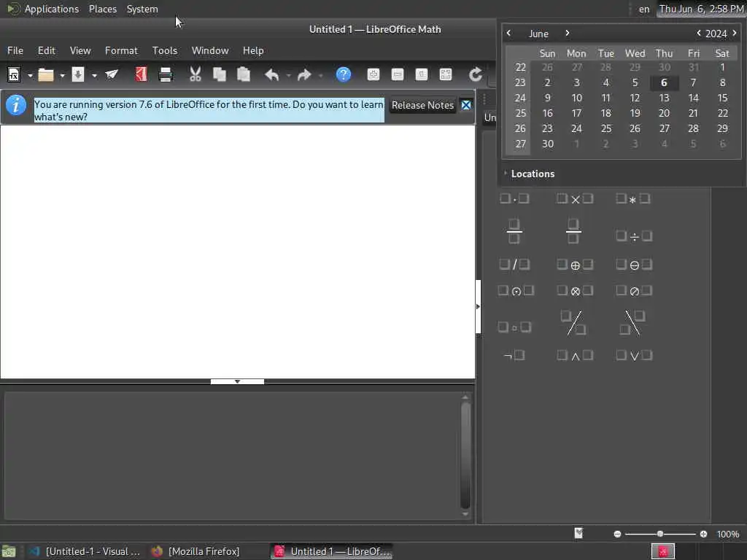The height and width of the screenshot is (560, 747).
Task: Open the View menu
Action: [x=80, y=50]
